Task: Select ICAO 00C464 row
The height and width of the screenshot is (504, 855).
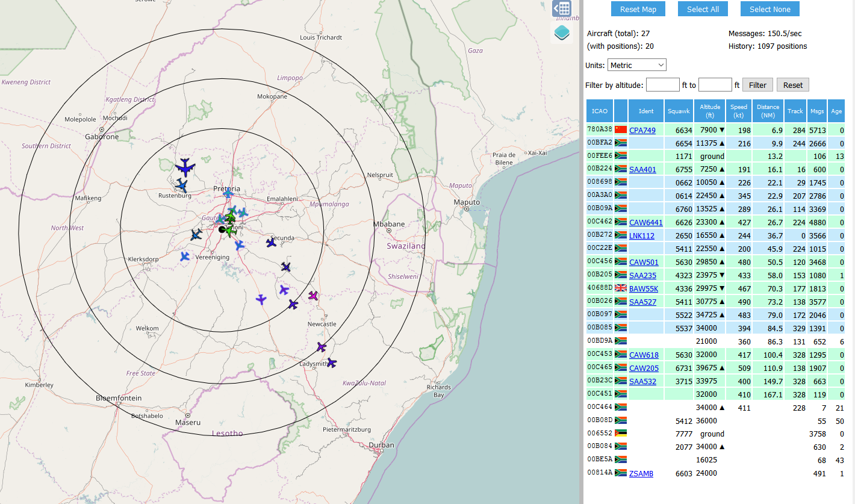Action: [715, 408]
